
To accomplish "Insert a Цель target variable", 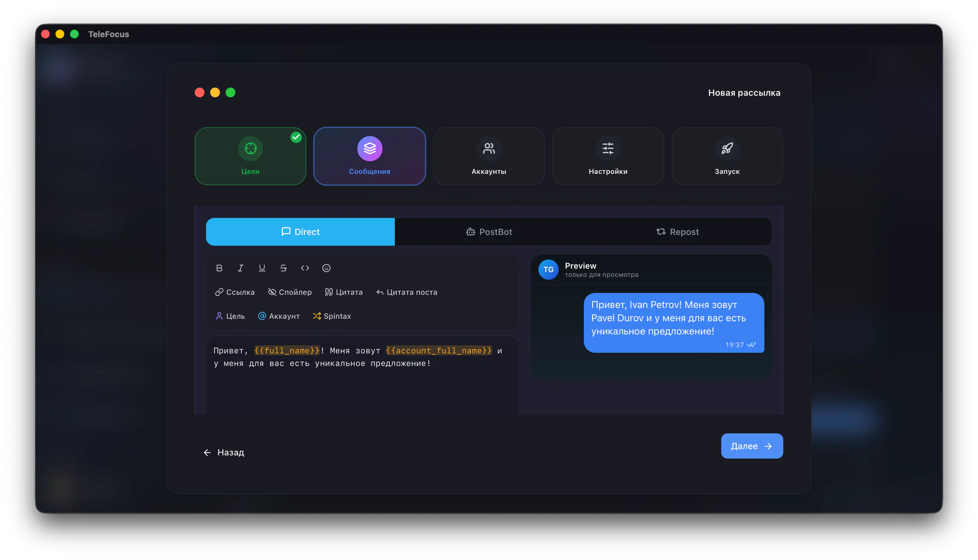I will coord(230,316).
